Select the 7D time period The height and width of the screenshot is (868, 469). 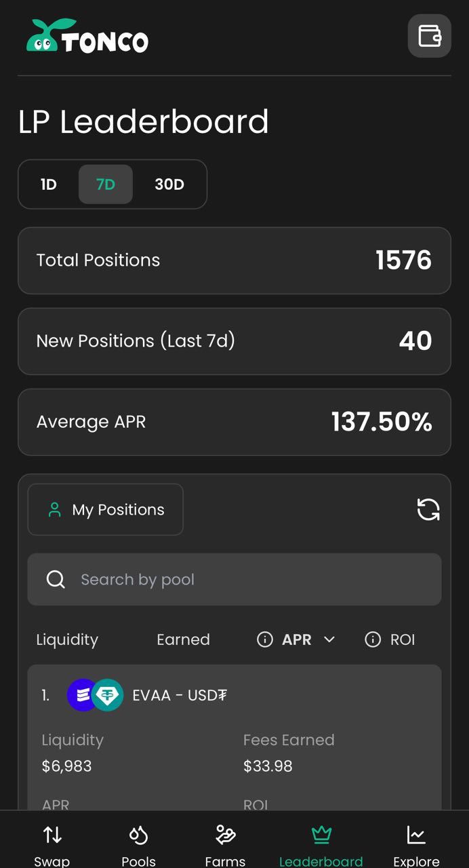(106, 184)
